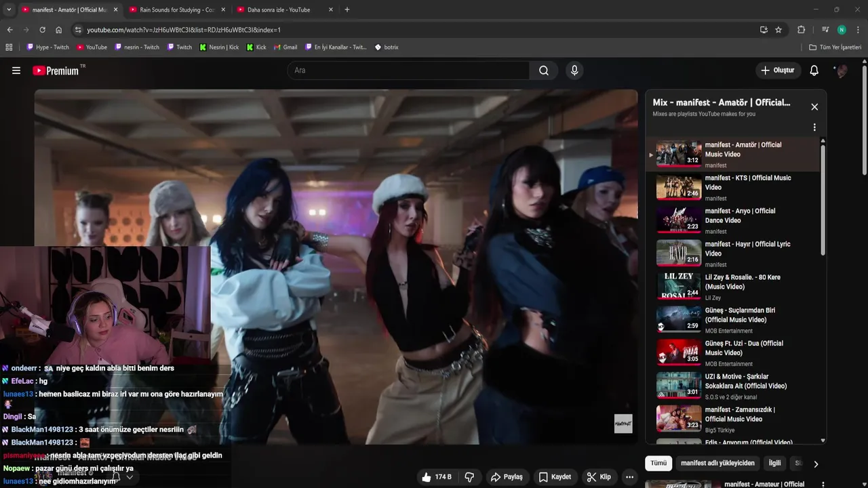Install app icon in address bar
This screenshot has height=488, width=868.
click(764, 30)
